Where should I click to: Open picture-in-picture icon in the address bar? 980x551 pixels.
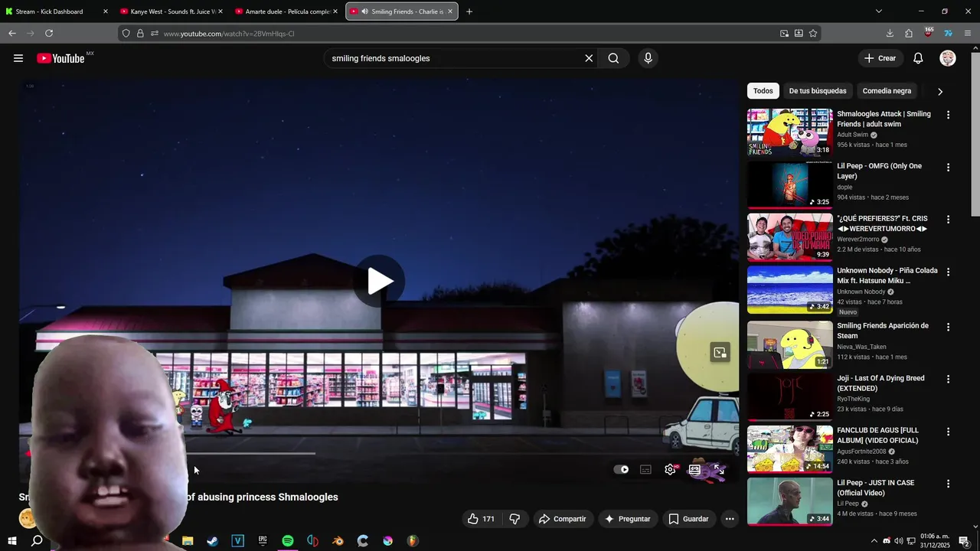pyautogui.click(x=784, y=33)
